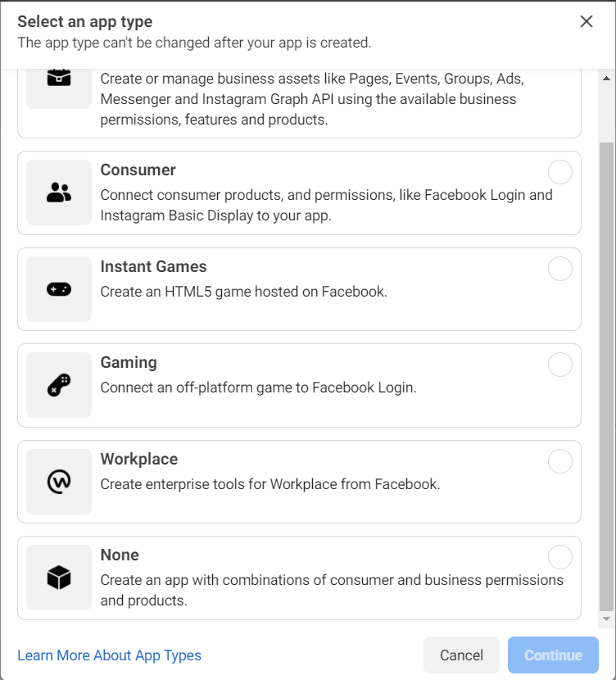
Task: Open Learn More About App Types
Action: (x=111, y=655)
